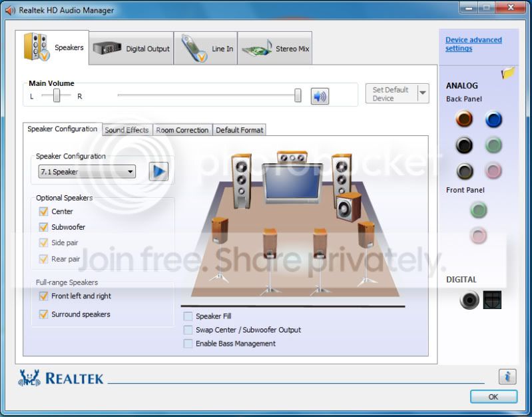Screen dimensions: 532x417
Task: Expand the Set Default Device arrow
Action: pos(423,93)
